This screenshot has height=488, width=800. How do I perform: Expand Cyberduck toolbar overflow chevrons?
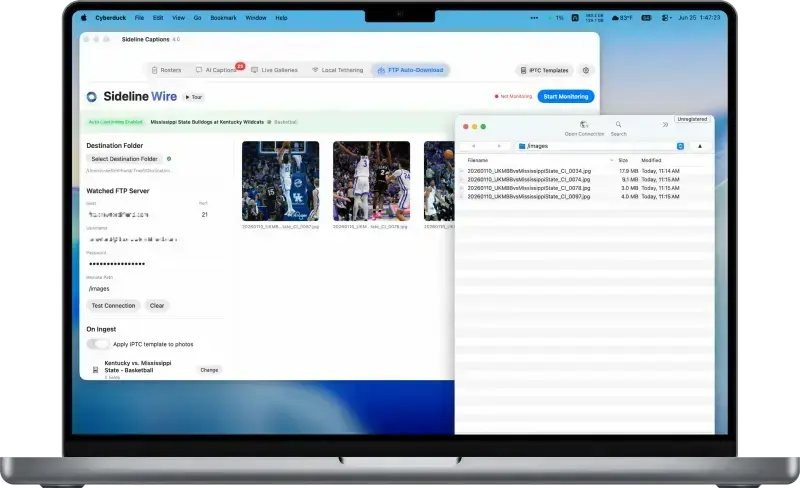click(665, 125)
